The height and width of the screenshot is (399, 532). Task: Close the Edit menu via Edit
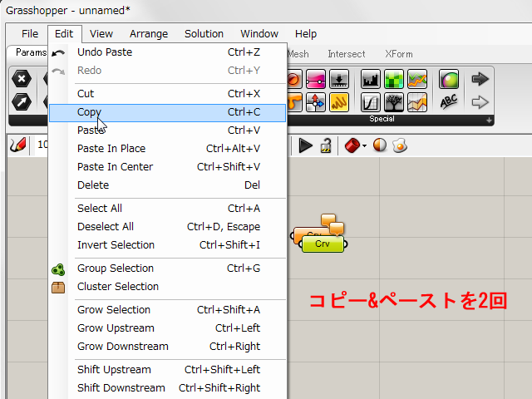tap(64, 33)
